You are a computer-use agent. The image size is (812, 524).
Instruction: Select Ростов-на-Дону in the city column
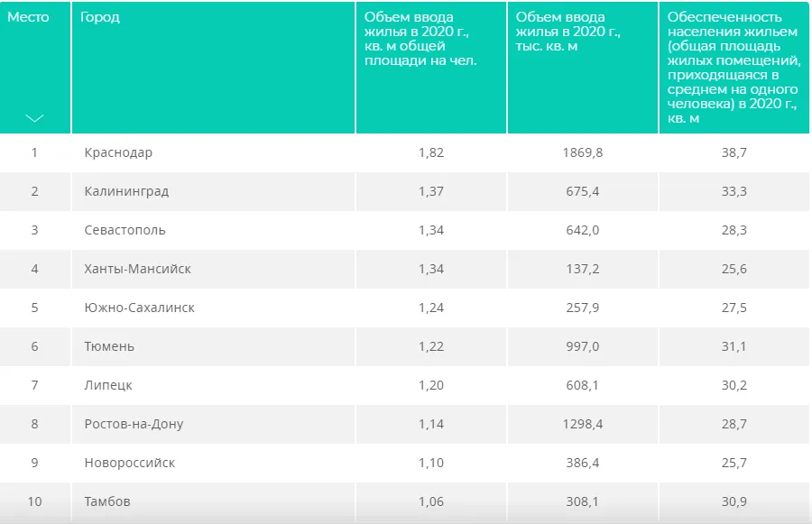click(134, 424)
